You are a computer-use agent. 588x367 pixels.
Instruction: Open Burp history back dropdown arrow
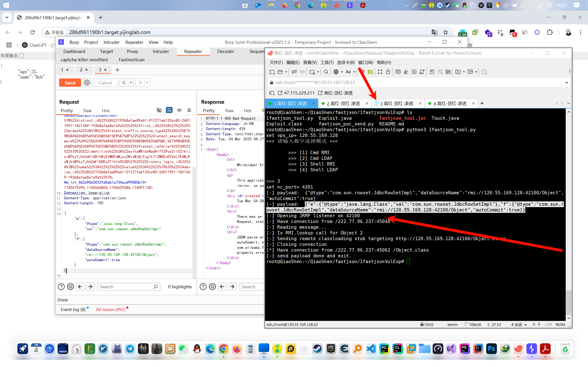click(131, 83)
